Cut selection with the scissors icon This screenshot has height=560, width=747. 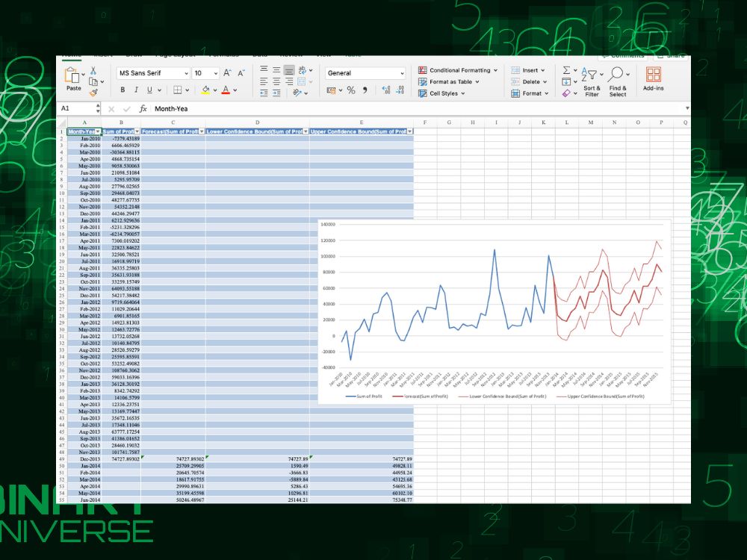tap(93, 70)
